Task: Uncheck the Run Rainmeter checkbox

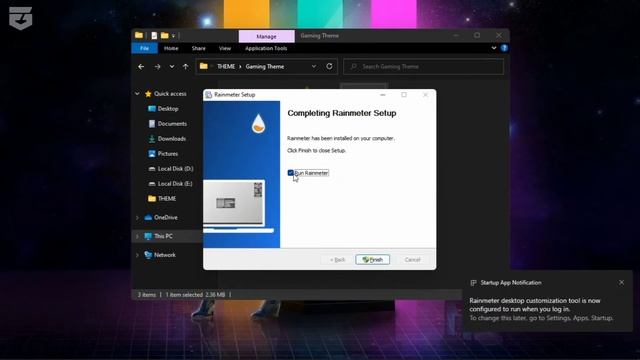Action: (x=291, y=173)
